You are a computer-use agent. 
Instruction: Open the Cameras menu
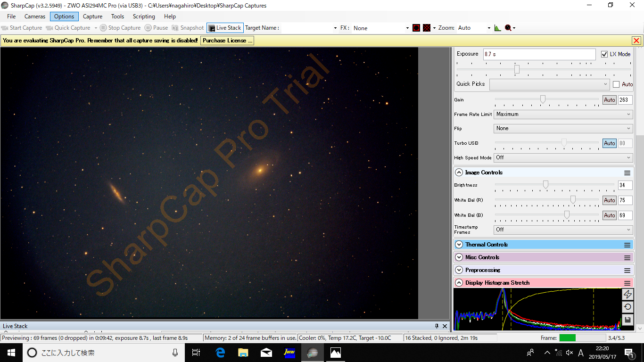click(x=35, y=16)
